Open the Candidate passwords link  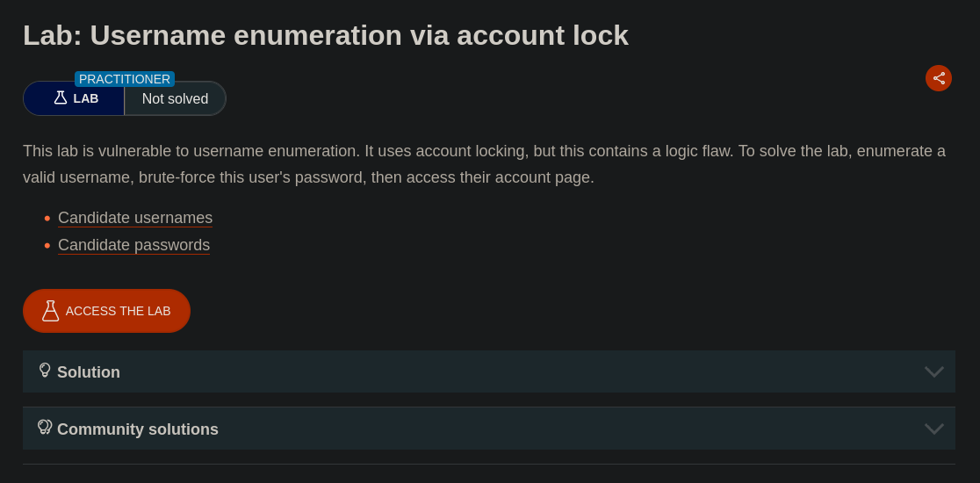click(133, 245)
